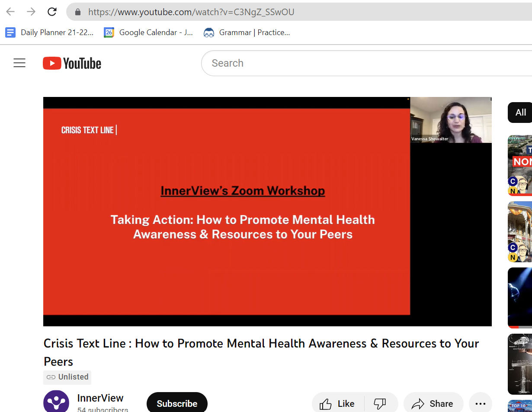Open the first recommended video with NON text

click(x=520, y=165)
